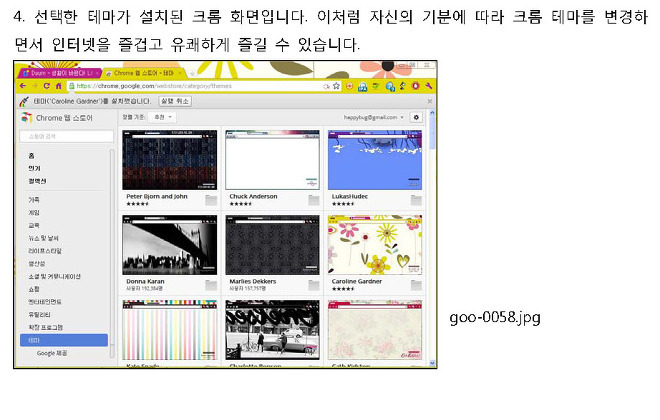Open the black-and-white street theme thumbnail
This screenshot has height=420, width=660.
click(x=272, y=330)
